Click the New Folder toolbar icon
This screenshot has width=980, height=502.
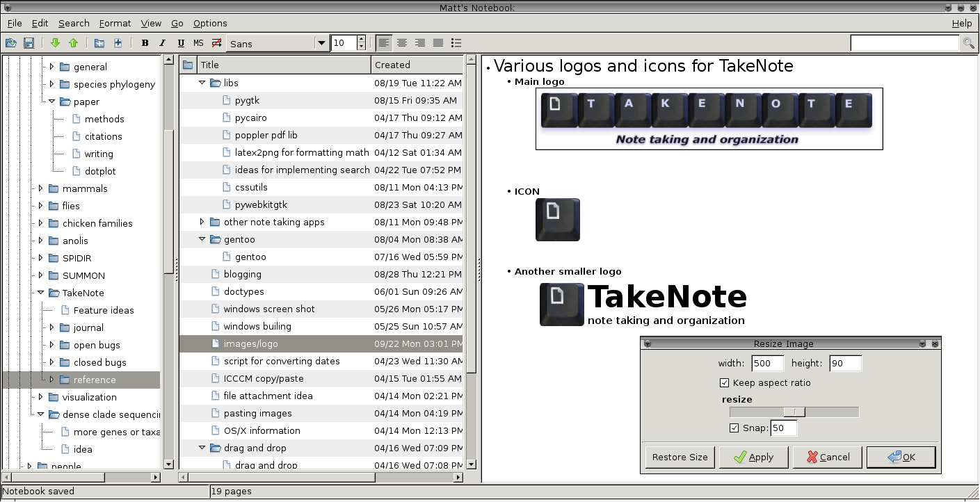[x=99, y=43]
